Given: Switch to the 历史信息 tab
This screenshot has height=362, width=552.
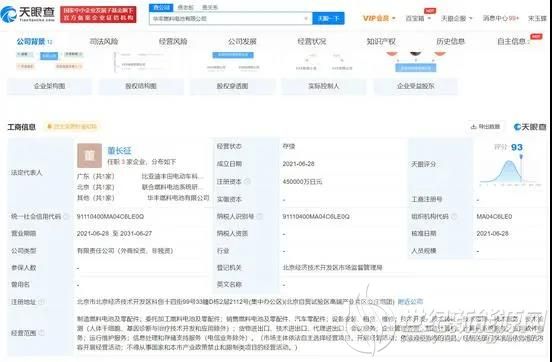Looking at the screenshot, I should [451, 42].
